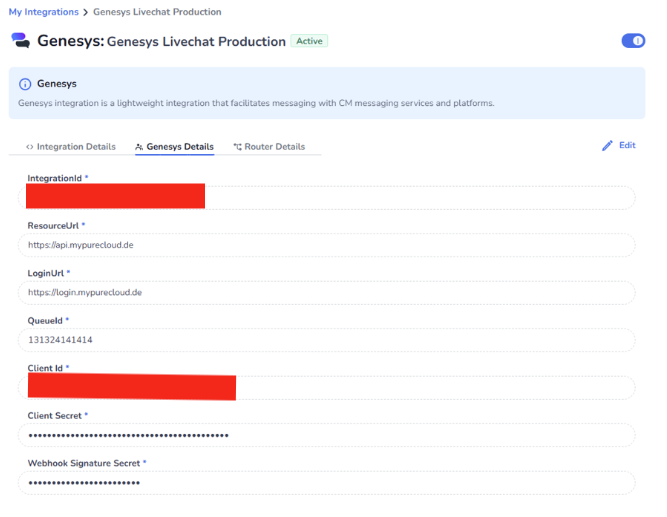Click the Edit pencil icon
Image resolution: width=667 pixels, height=517 pixels.
[x=607, y=146]
